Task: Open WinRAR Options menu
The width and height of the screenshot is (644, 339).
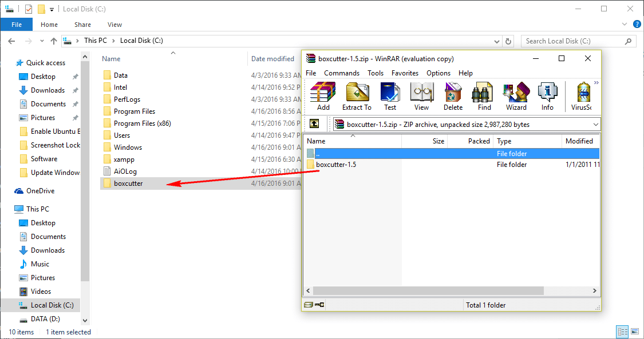Action: pyautogui.click(x=438, y=73)
